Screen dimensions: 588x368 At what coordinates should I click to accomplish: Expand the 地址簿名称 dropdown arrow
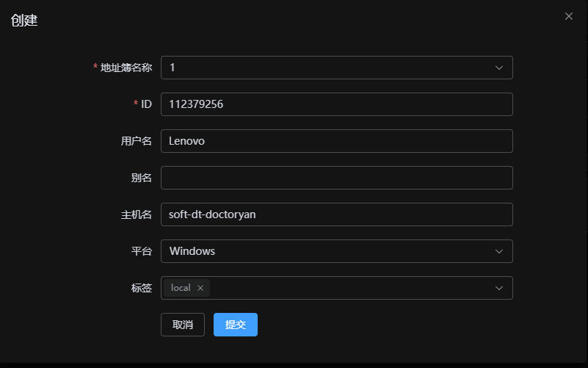pos(499,68)
